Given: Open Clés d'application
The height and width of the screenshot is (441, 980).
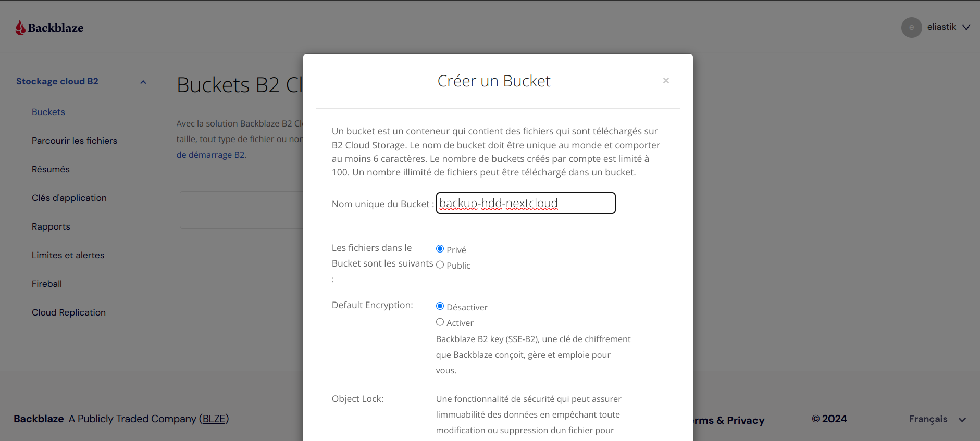Looking at the screenshot, I should [69, 198].
